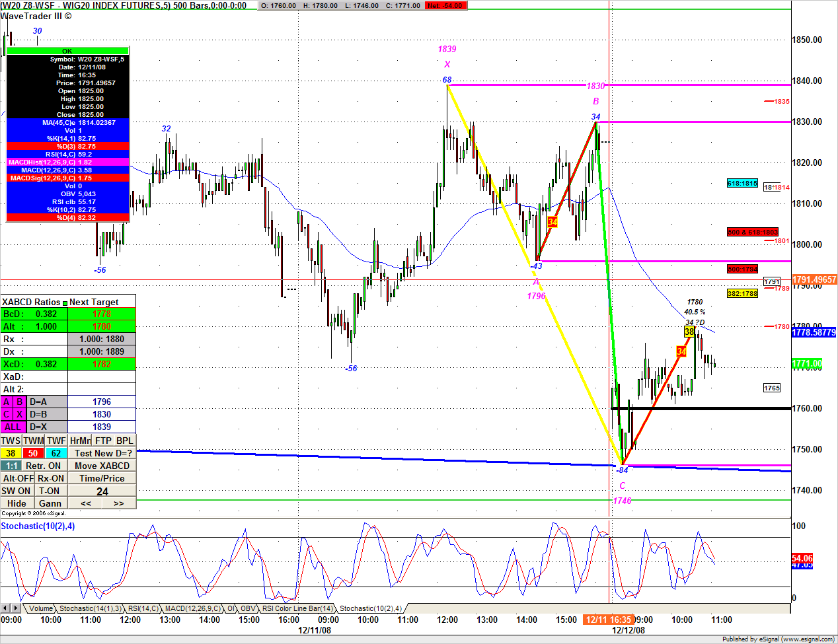This screenshot has width=838, height=644.
Task: Click the BcD next target 1778
Action: click(102, 314)
